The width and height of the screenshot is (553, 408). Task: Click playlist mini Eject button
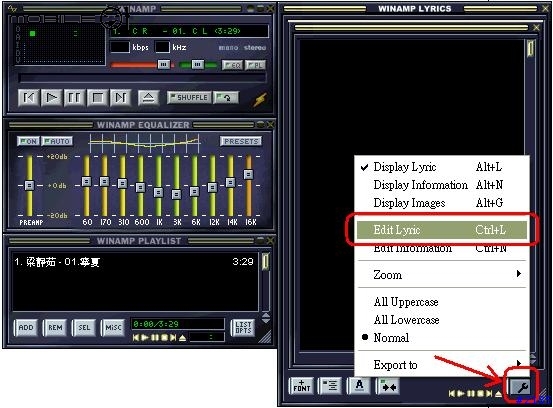[182, 338]
